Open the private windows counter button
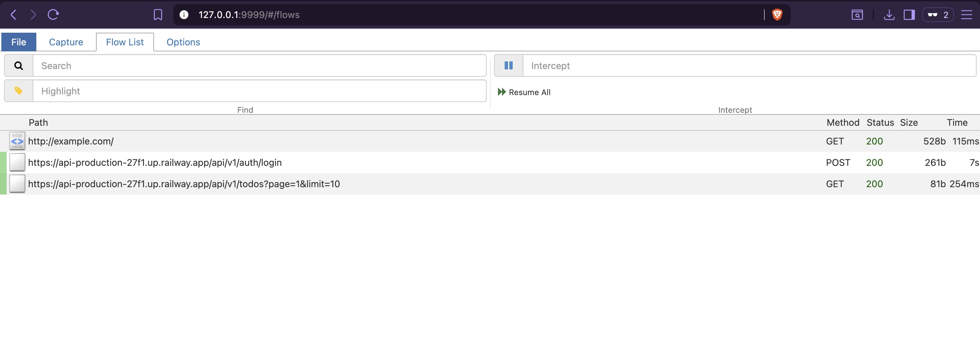This screenshot has height=355, width=980. click(938, 15)
